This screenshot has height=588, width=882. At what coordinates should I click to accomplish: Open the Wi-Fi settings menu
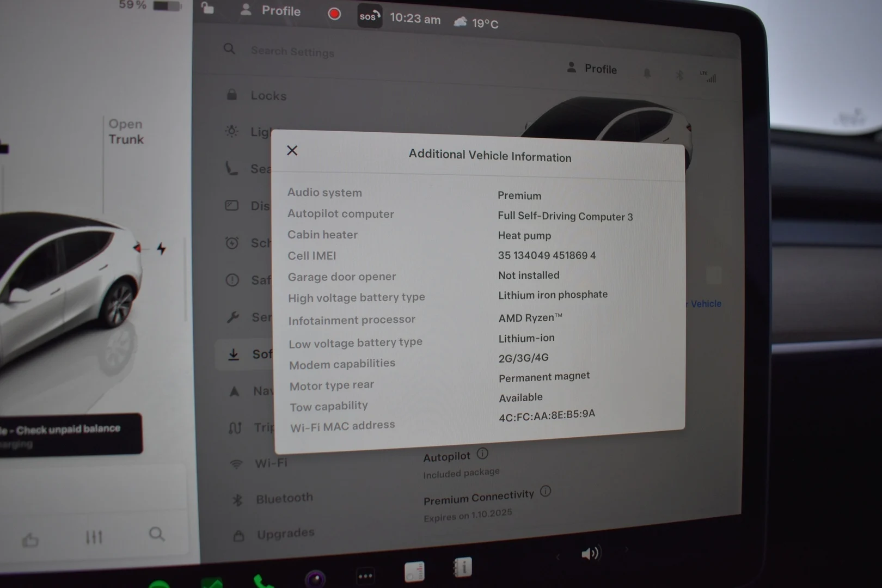[x=259, y=463]
